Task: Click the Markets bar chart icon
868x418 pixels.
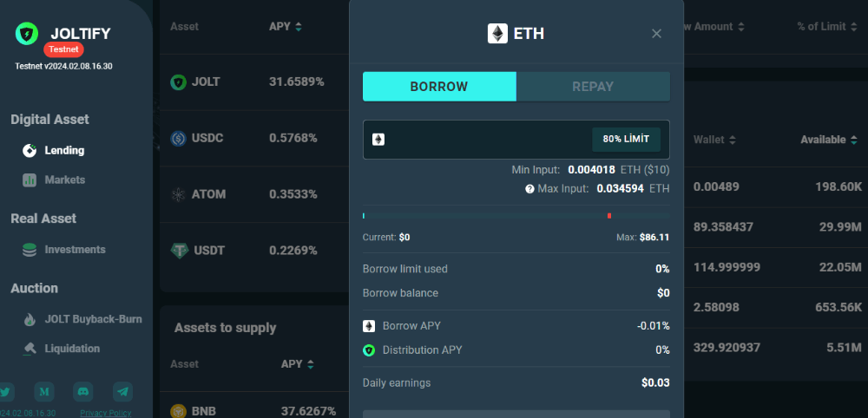Action: 30,180
